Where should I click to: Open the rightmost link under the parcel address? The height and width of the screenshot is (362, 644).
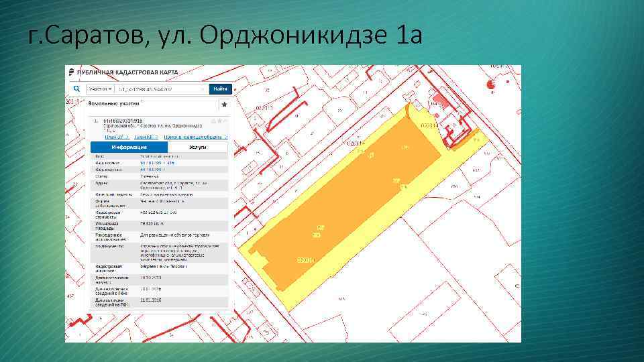pos(195,137)
